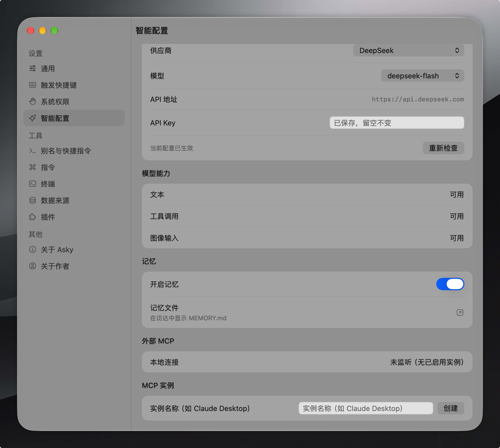Open the 模型 deepseek-flash dropdown
The height and width of the screenshot is (448, 500).
click(423, 76)
